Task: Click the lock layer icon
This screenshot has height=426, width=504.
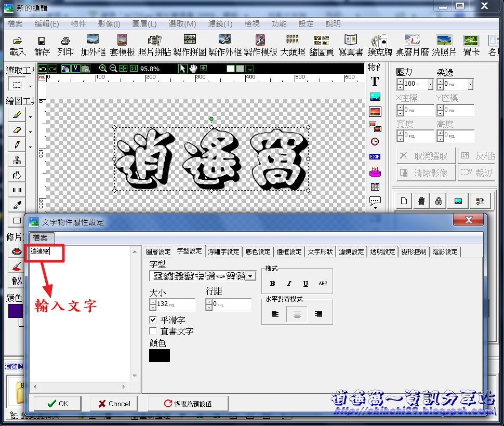Action: 439,201
